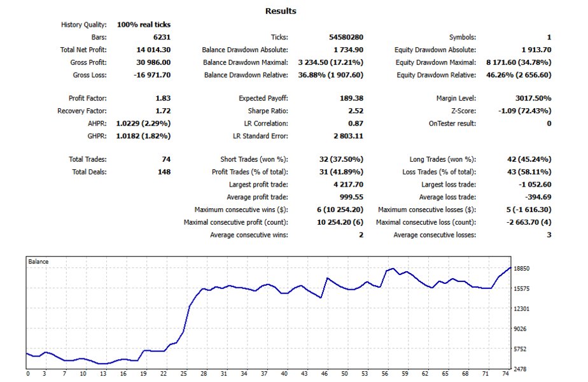Click the Long Trades value 42 (45.24%)
Viewport: 588px width, 382px height.
tap(529, 159)
